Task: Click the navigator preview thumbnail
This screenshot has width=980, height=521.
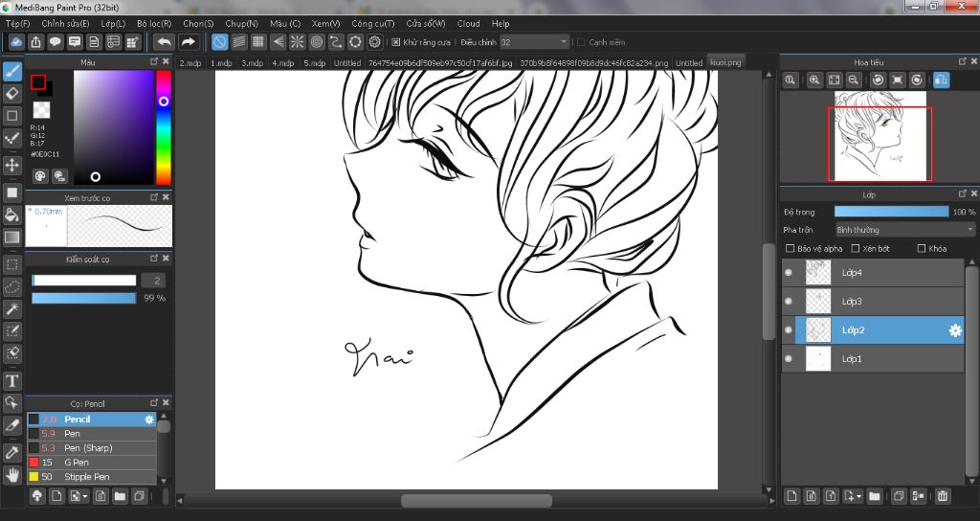Action: coord(880,135)
